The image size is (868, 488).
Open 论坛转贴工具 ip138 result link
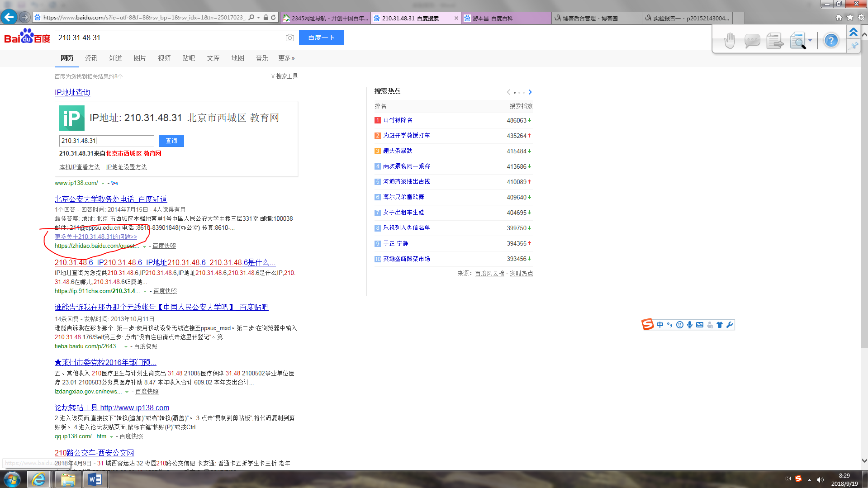point(112,407)
